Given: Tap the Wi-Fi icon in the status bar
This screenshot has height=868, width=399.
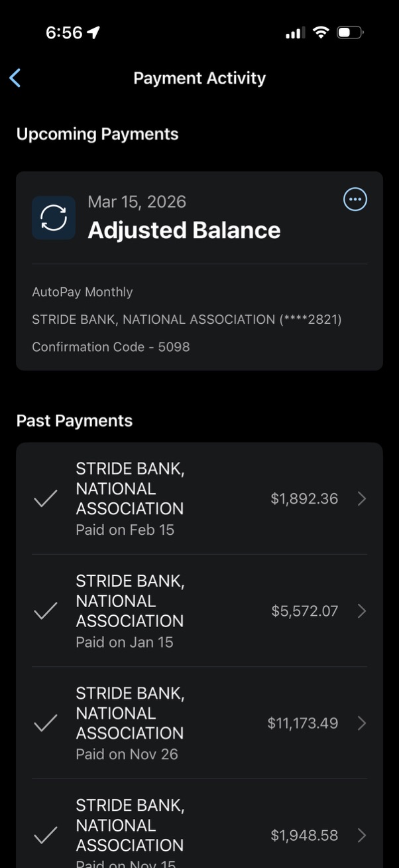Looking at the screenshot, I should click(321, 32).
